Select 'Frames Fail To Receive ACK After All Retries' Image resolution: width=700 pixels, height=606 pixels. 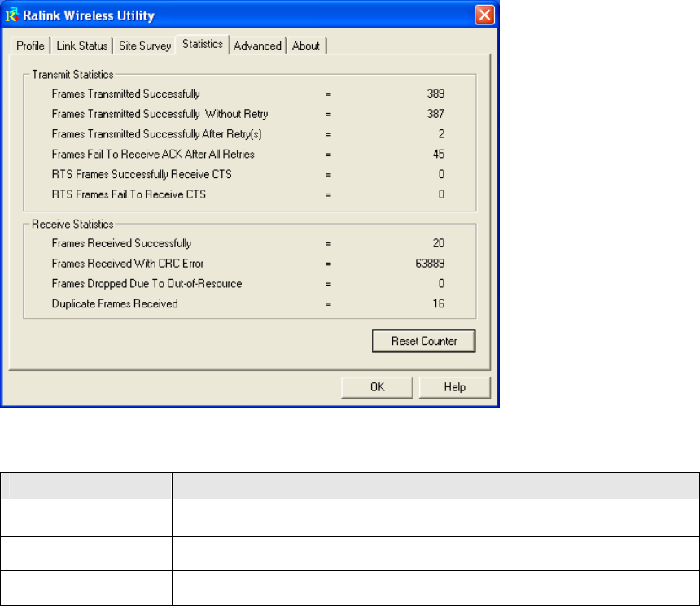click(x=153, y=155)
